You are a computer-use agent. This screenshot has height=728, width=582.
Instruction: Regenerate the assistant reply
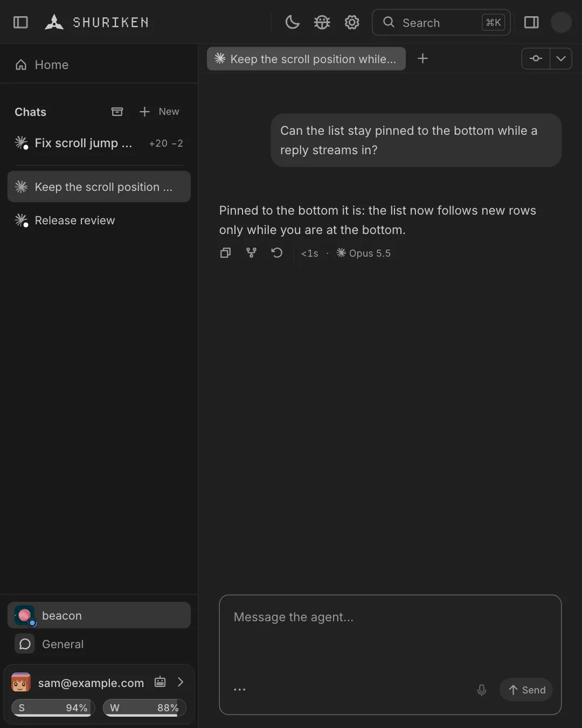tap(277, 253)
